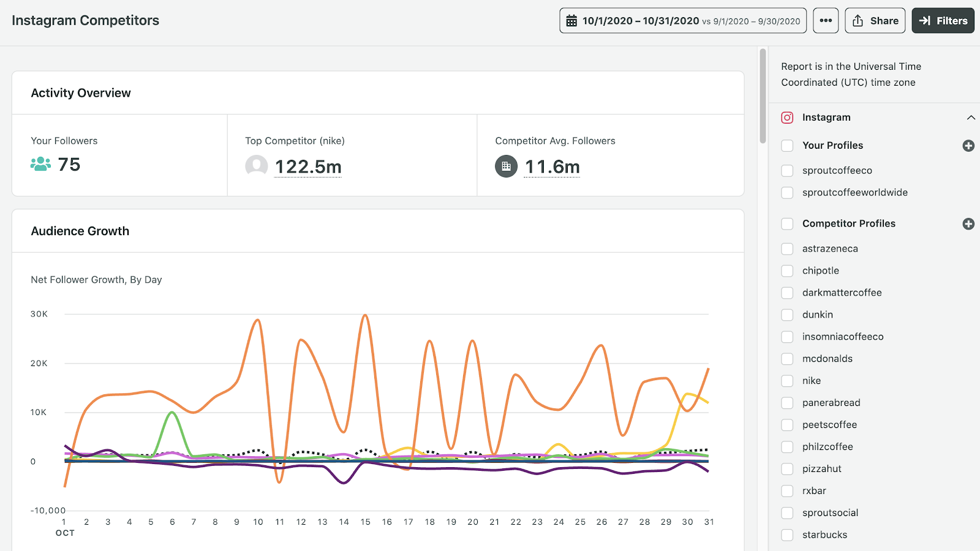The height and width of the screenshot is (551, 980).
Task: Click the Your Followers people icon
Action: point(40,164)
